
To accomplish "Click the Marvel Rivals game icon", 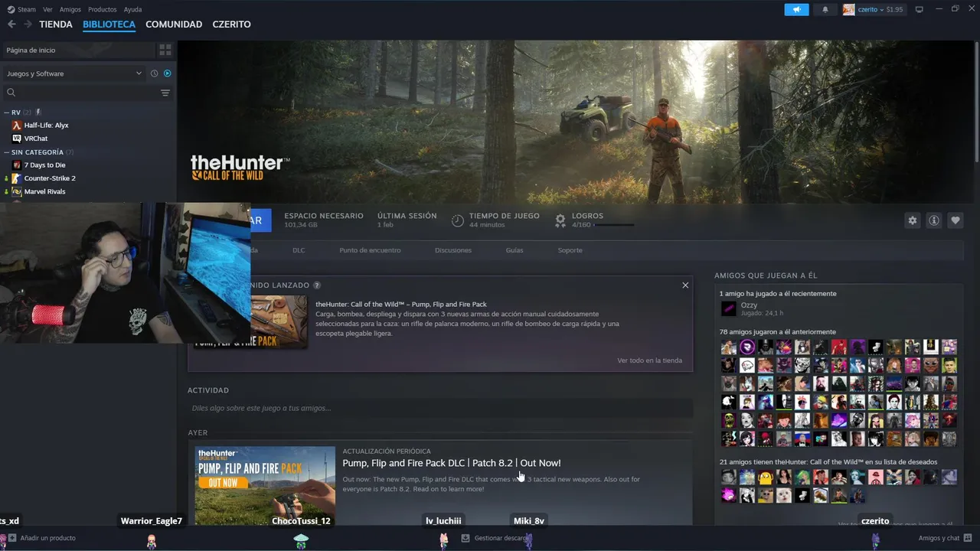I will point(17,191).
